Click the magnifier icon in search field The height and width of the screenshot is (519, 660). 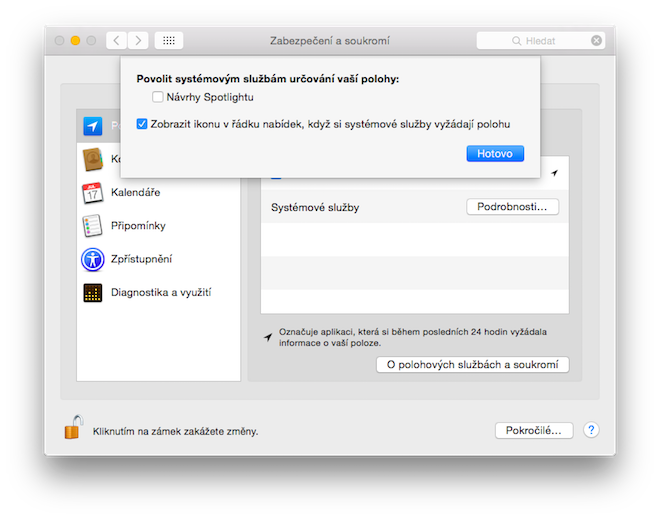tap(516, 41)
